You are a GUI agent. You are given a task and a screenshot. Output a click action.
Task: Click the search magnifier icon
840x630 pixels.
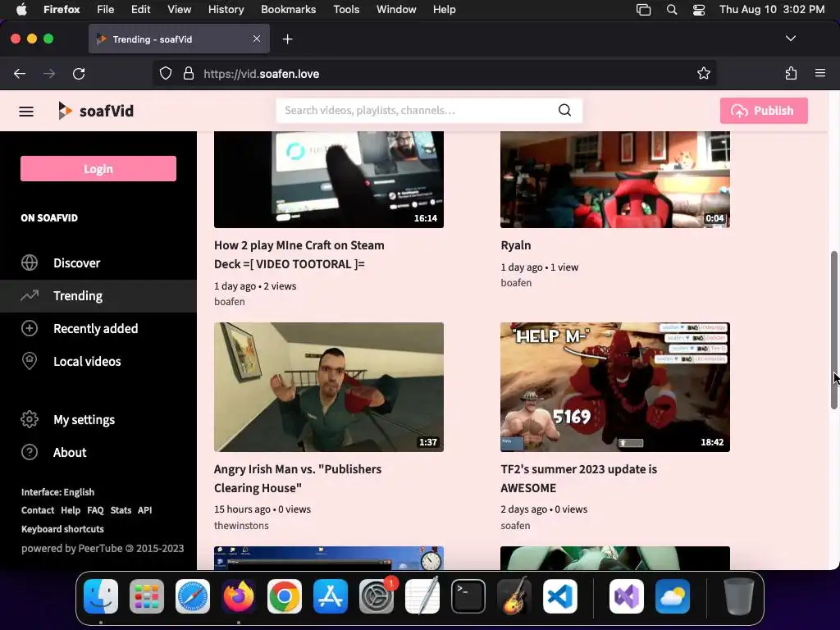[x=564, y=111]
